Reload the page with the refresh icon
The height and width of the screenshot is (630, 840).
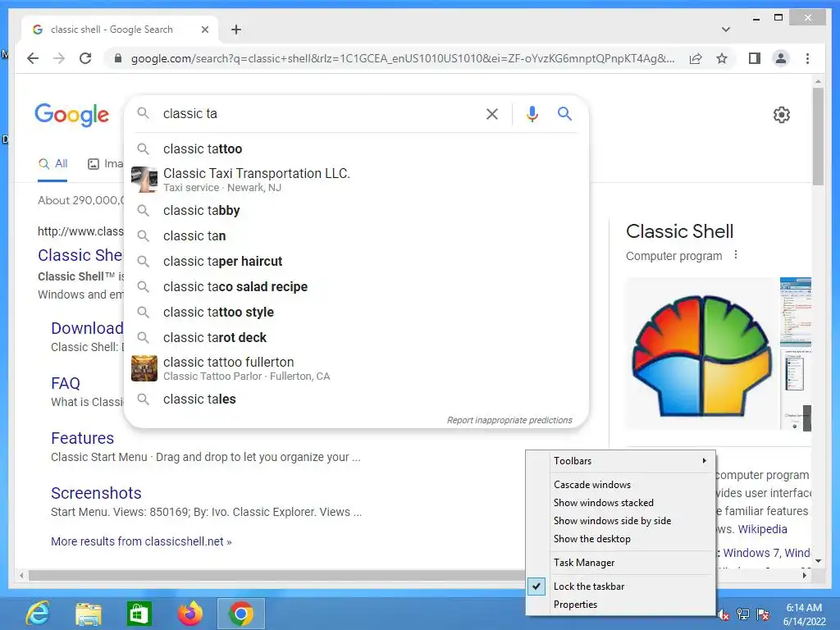85,58
